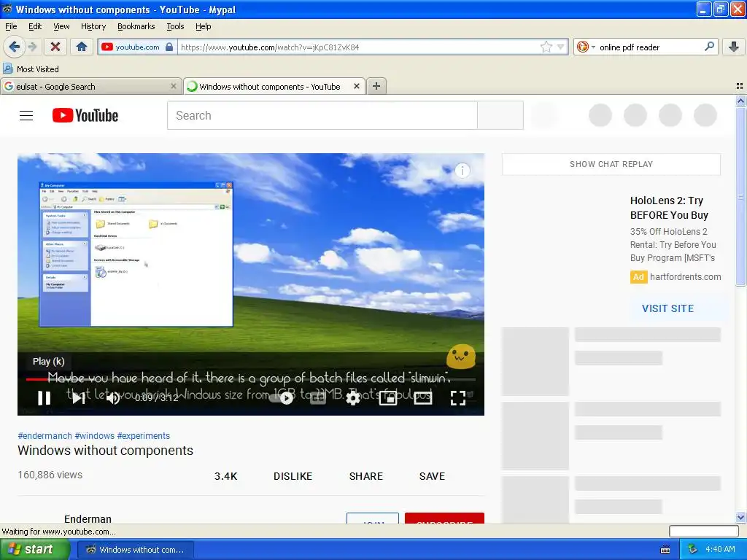Click the padlock site security icon
This screenshot has height=560, width=747.
pos(169,47)
